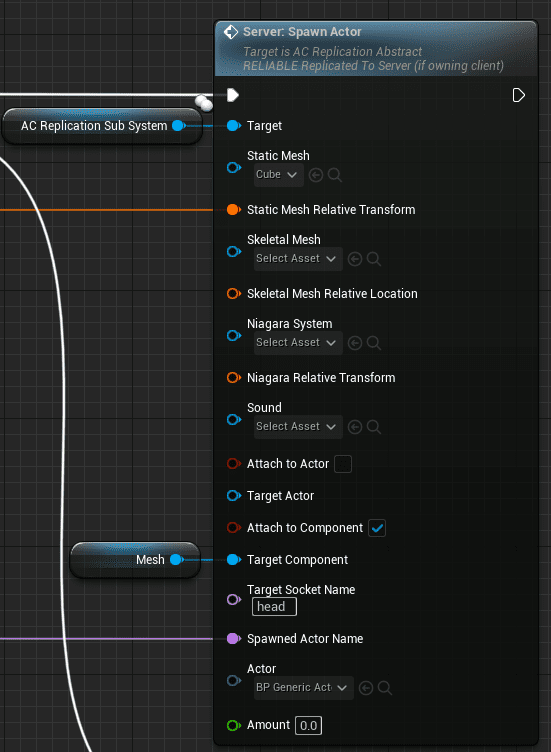The height and width of the screenshot is (752, 551).
Task: Open the Sound Select Asset dropdown
Action: click(x=298, y=426)
